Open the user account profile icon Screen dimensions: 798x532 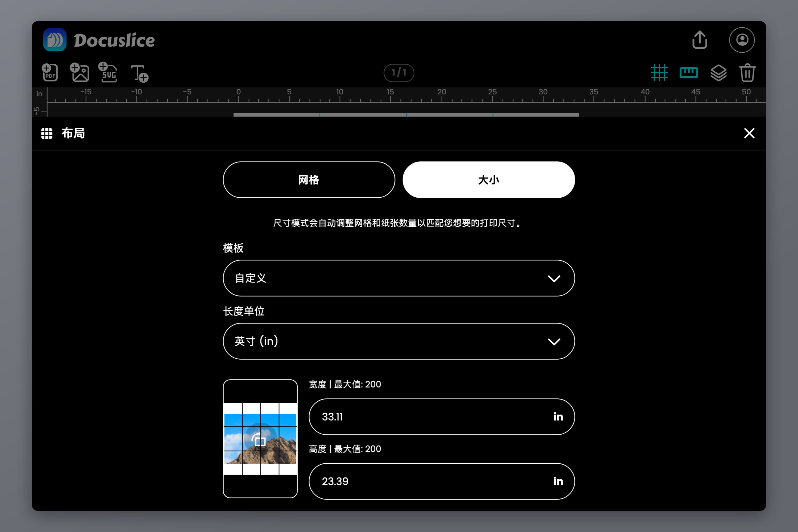742,40
